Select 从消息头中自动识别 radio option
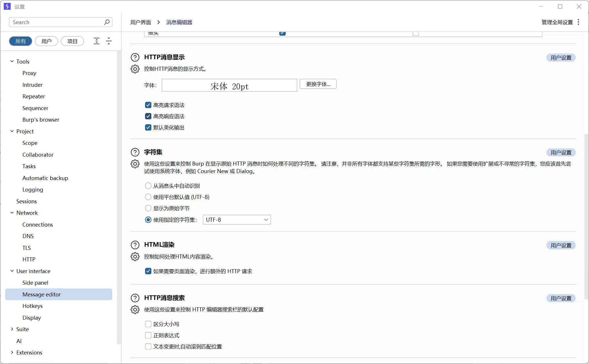This screenshot has width=589, height=364. [148, 186]
